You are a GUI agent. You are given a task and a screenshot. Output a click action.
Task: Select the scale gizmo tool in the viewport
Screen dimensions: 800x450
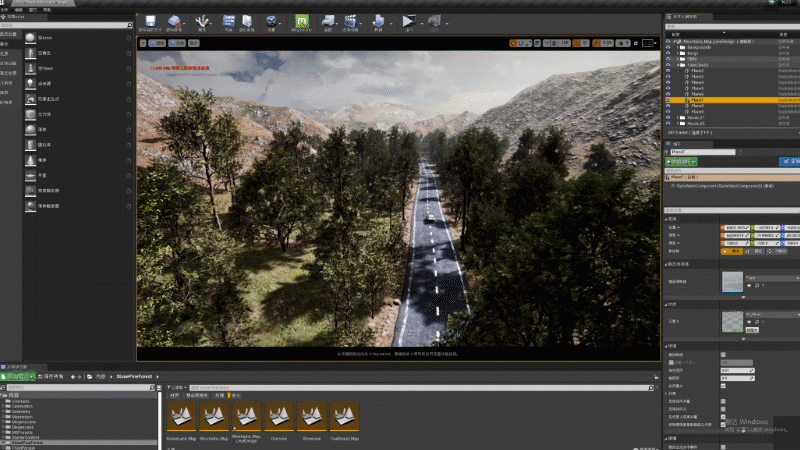click(528, 43)
